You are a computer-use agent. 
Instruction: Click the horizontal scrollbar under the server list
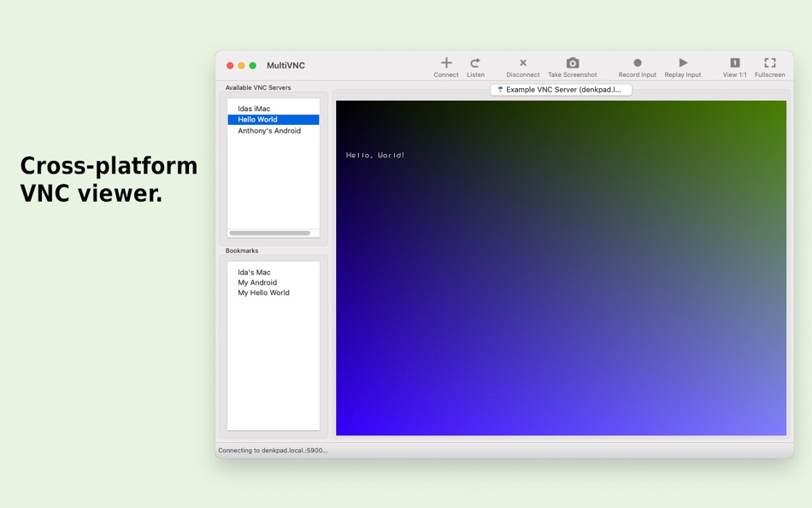[x=270, y=233]
